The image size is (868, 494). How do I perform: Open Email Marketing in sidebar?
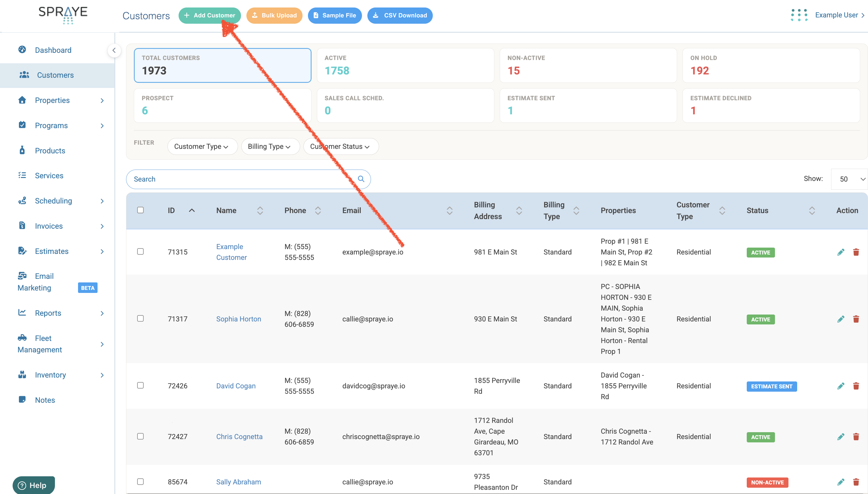[x=57, y=282]
